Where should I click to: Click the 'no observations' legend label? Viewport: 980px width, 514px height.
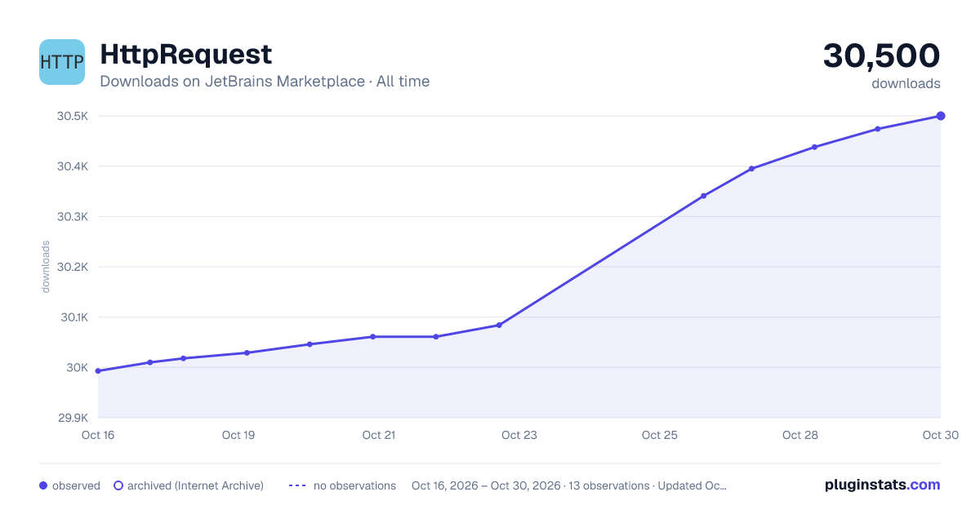tap(354, 485)
